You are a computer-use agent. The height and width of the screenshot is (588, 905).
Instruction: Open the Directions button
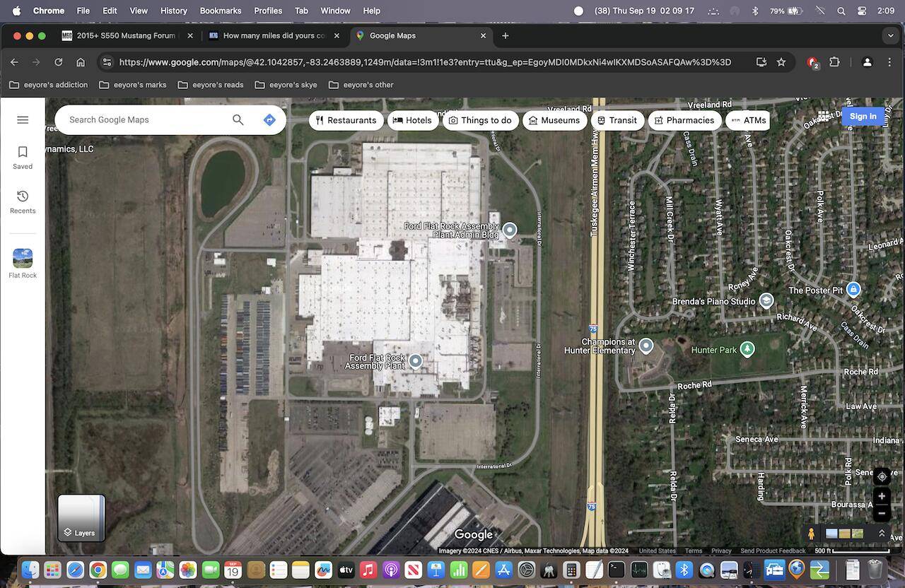pyautogui.click(x=269, y=120)
